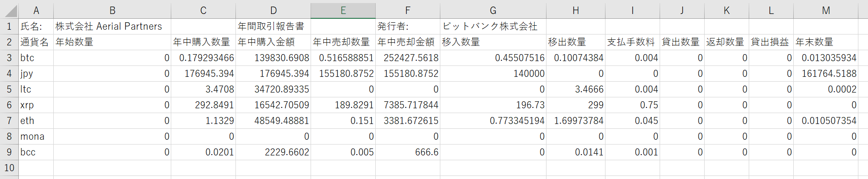
Task: Select highlighted column E header
Action: coord(343,10)
